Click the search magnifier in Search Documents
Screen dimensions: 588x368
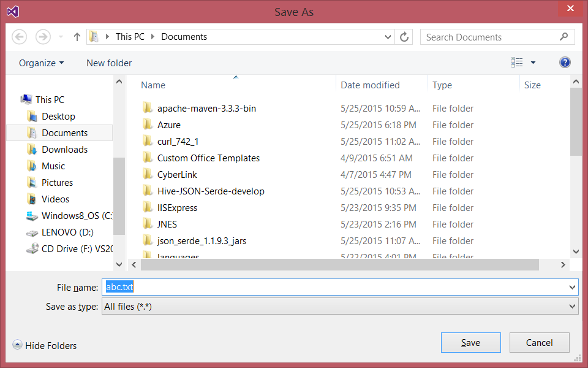tap(563, 37)
